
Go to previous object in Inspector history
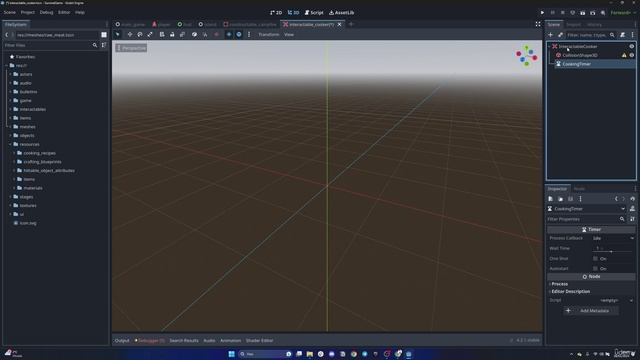[x=616, y=199]
